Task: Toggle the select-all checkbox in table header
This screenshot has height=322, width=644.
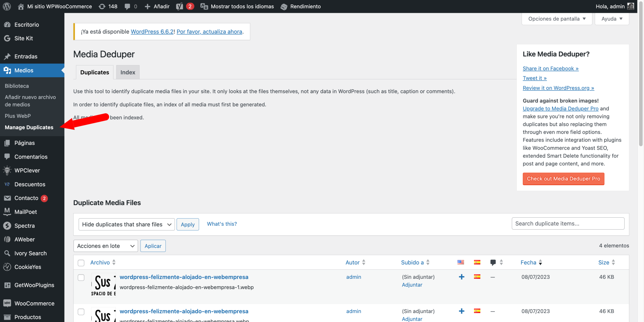Action: [81, 263]
